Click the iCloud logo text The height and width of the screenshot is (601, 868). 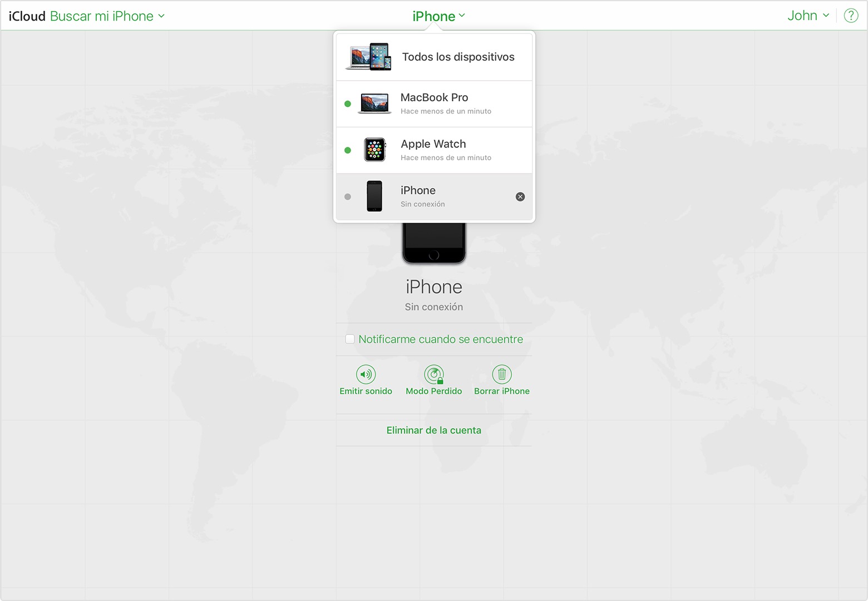click(x=27, y=16)
